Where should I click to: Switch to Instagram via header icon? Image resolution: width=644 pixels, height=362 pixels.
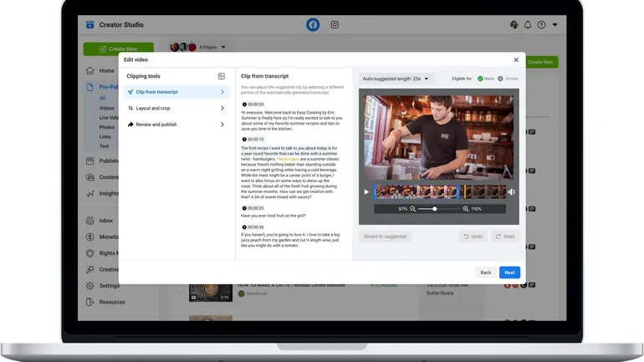(x=335, y=25)
